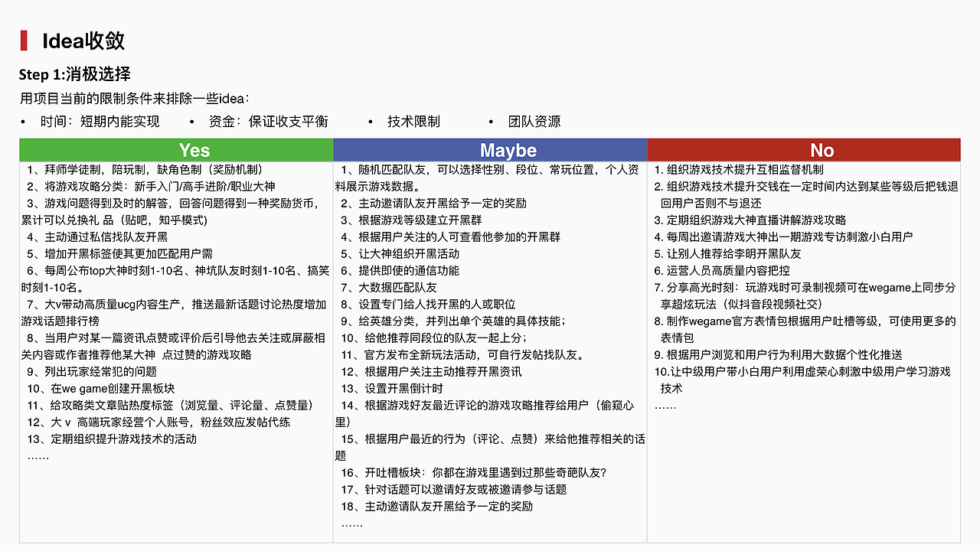Image resolution: width=980 pixels, height=551 pixels.
Task: Click the line '用项目当前的限制条件来排除一些idea：'
Action: 135,99
